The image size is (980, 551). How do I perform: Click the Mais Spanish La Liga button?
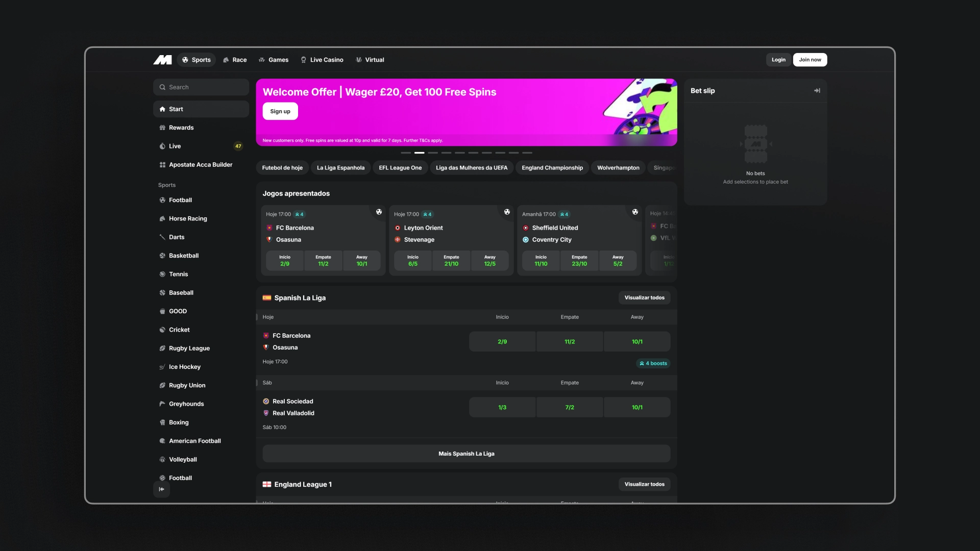point(467,454)
